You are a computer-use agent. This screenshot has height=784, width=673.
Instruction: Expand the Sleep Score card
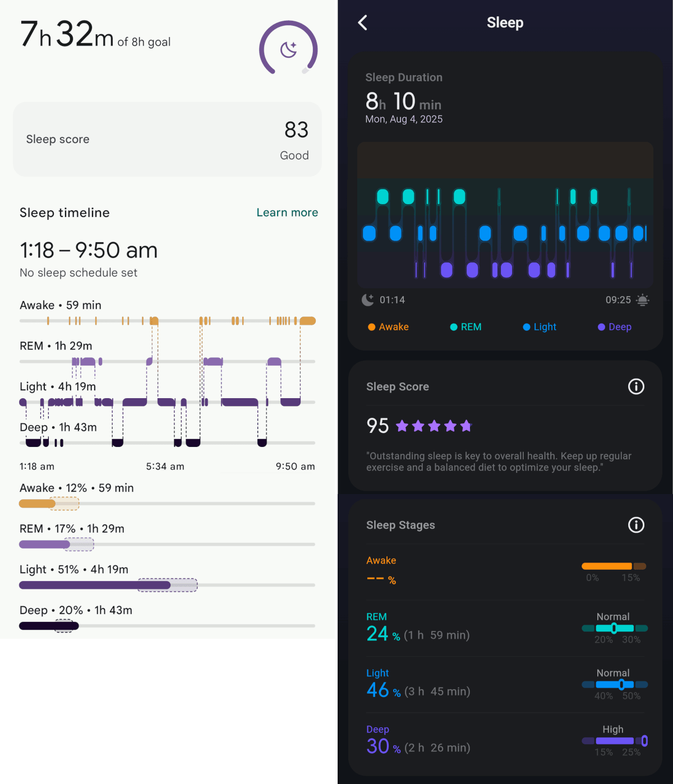tap(505, 426)
